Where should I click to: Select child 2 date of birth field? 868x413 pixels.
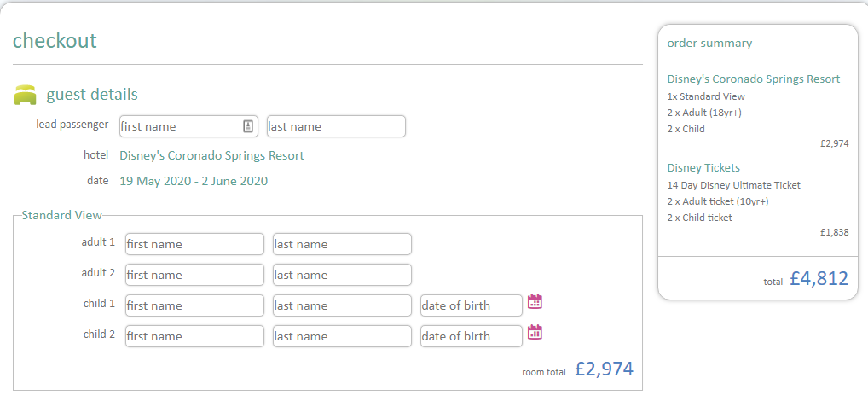pos(471,336)
